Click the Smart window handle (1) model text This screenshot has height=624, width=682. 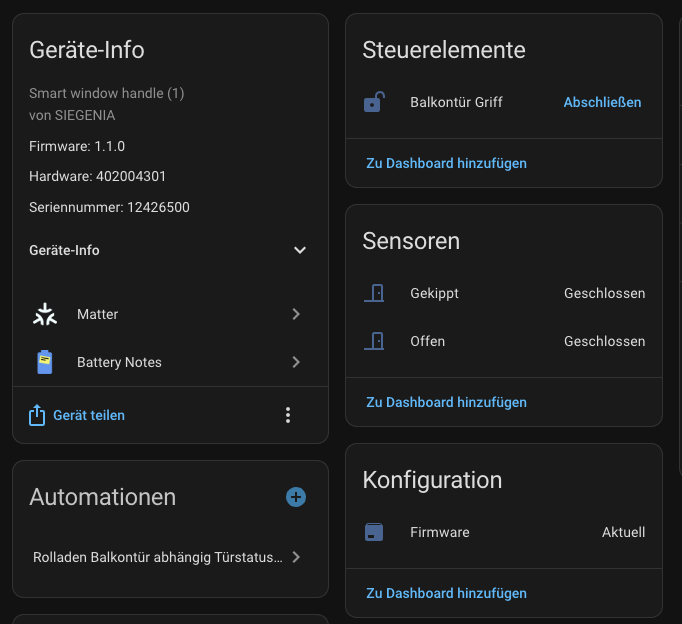coord(107,93)
